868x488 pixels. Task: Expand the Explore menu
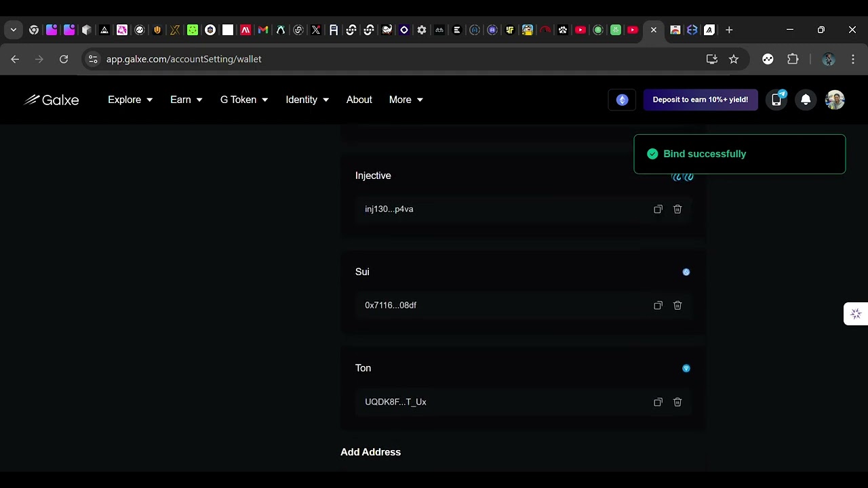click(x=130, y=100)
